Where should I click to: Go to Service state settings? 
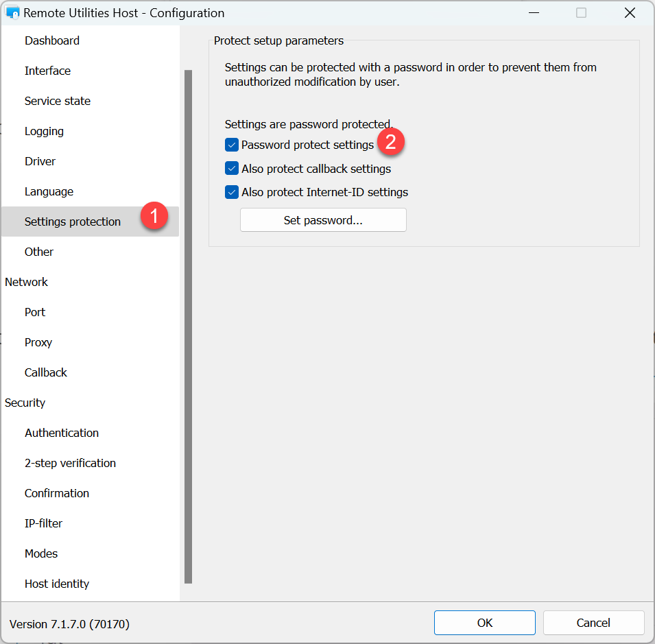tap(58, 101)
